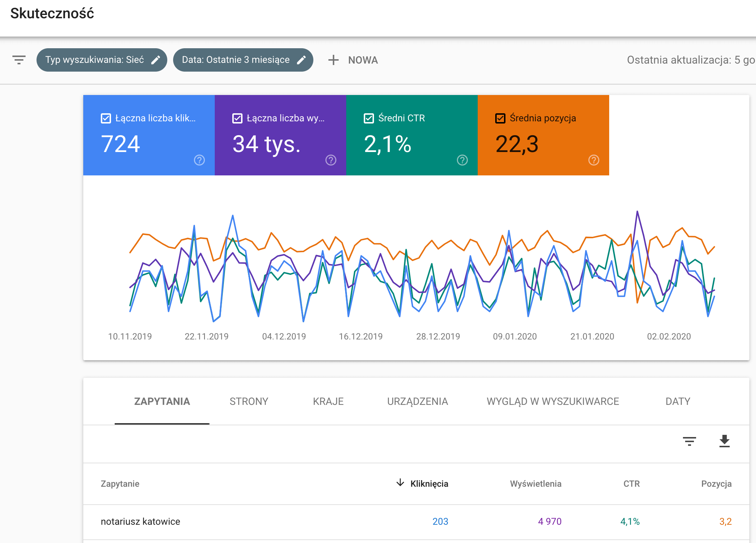Sort table by Wyświetlenia column header
Image resolution: width=756 pixels, height=543 pixels.
(x=536, y=484)
